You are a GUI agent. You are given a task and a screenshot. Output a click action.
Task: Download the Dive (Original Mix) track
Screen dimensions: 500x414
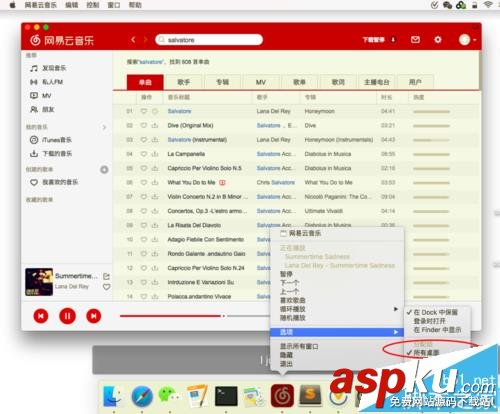click(155, 126)
